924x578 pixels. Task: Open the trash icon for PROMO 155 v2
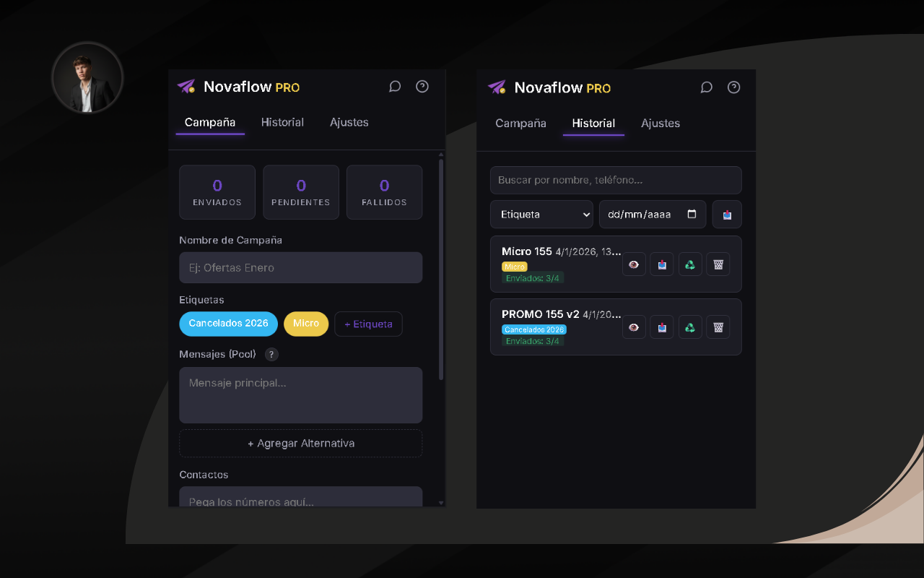pos(718,327)
